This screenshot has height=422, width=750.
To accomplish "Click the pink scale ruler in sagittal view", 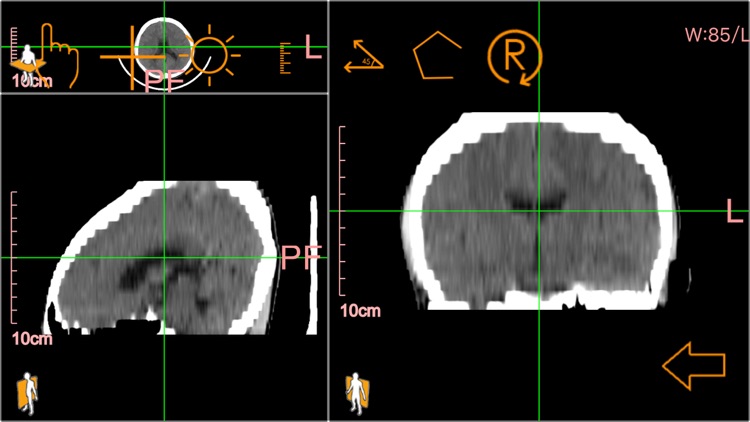I will 13,257.
